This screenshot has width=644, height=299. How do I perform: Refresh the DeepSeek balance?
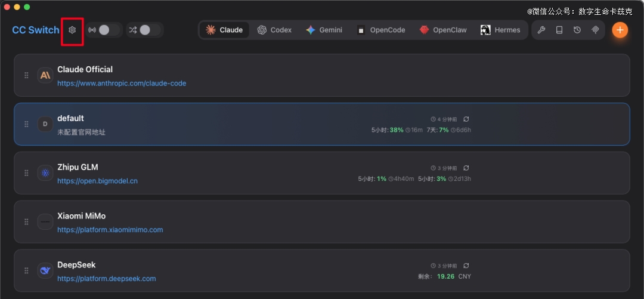(466, 266)
